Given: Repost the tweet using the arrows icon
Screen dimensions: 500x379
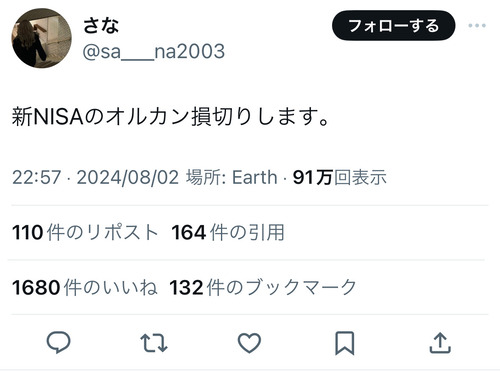Looking at the screenshot, I should tap(154, 343).
